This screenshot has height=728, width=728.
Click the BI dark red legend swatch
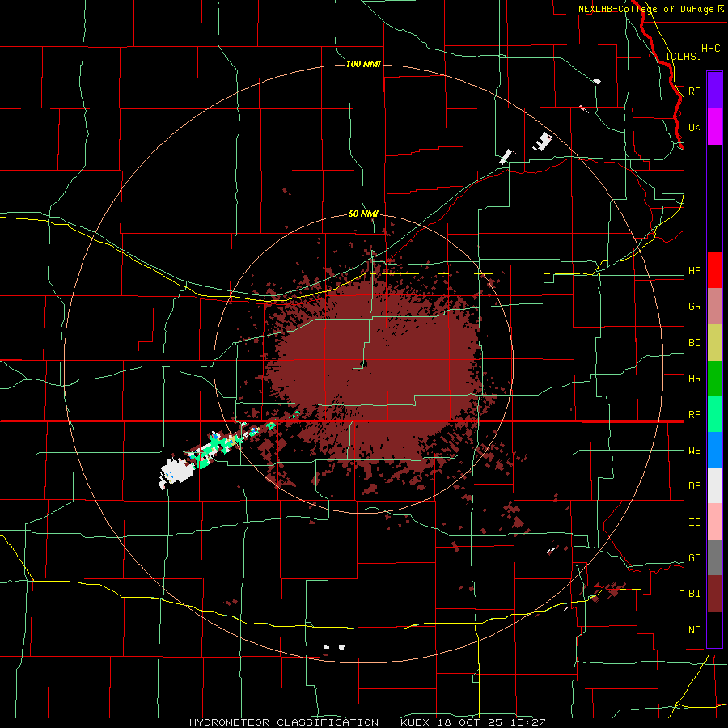[714, 594]
